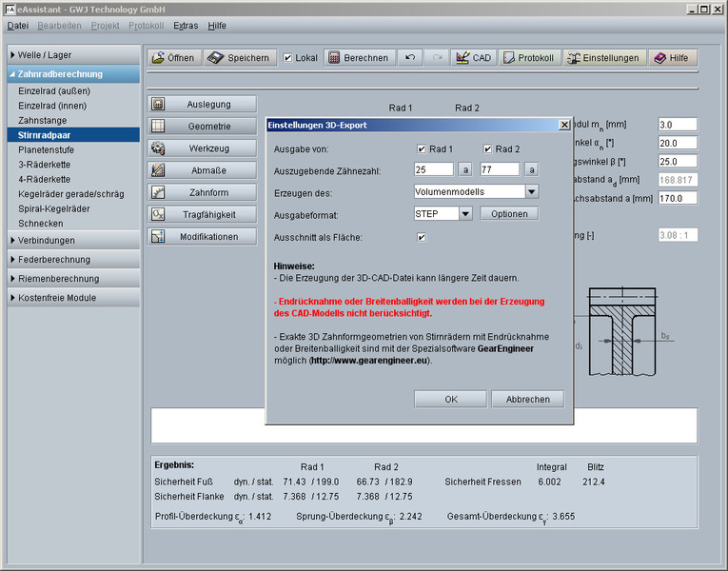Confirm the 3D export dialog with OK
The image size is (728, 571).
pyautogui.click(x=451, y=399)
